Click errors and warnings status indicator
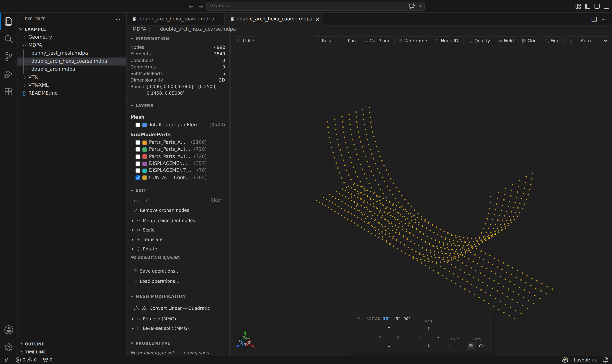Image resolution: width=612 pixels, height=364 pixels. tap(26, 360)
